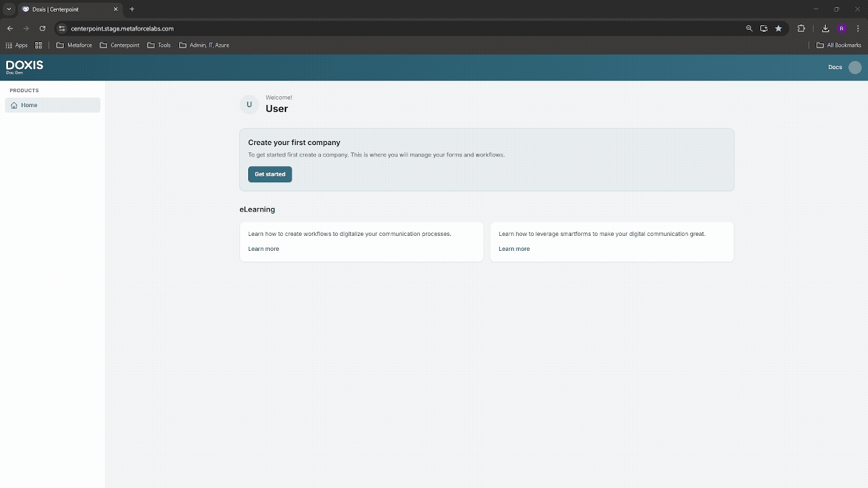Expand the tab search dropdown arrow
Image resolution: width=868 pixels, height=488 pixels.
point(9,9)
